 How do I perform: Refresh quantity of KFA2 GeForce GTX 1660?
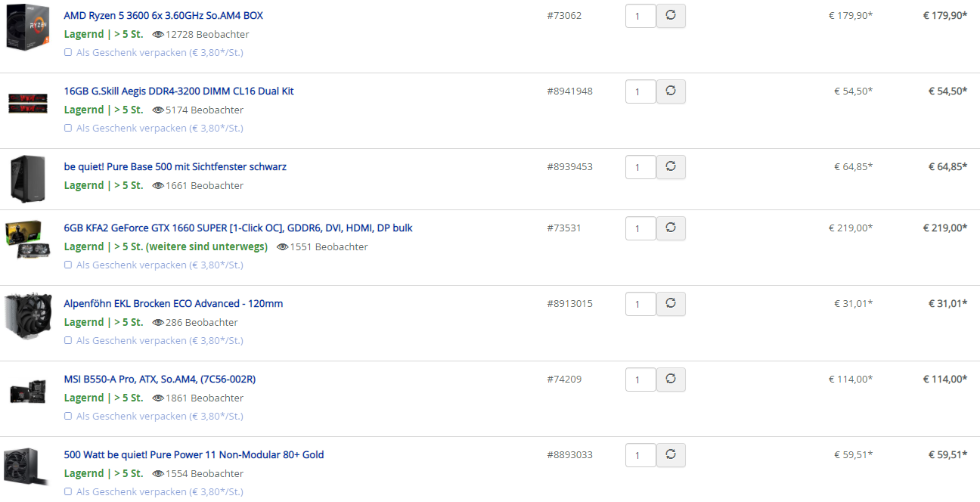[x=671, y=228]
